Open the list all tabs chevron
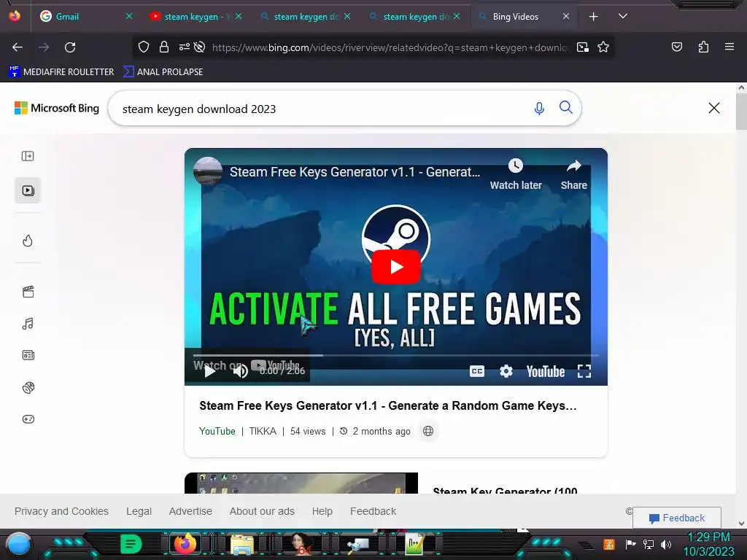The image size is (747, 560). point(623,16)
